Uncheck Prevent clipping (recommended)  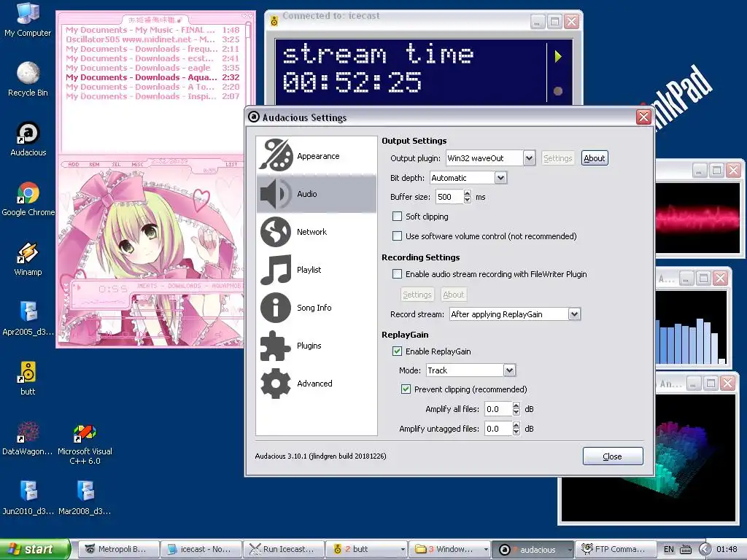(406, 389)
